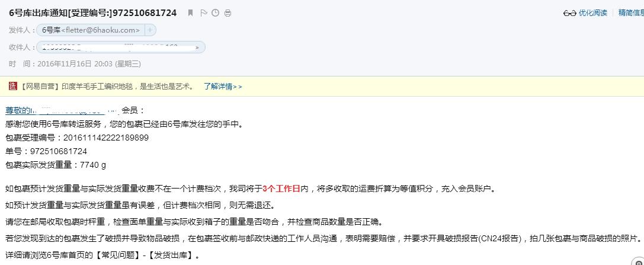Screen dimensions: 644x265
Task: Open the 了解详情>> ad link
Action: coord(223,87)
